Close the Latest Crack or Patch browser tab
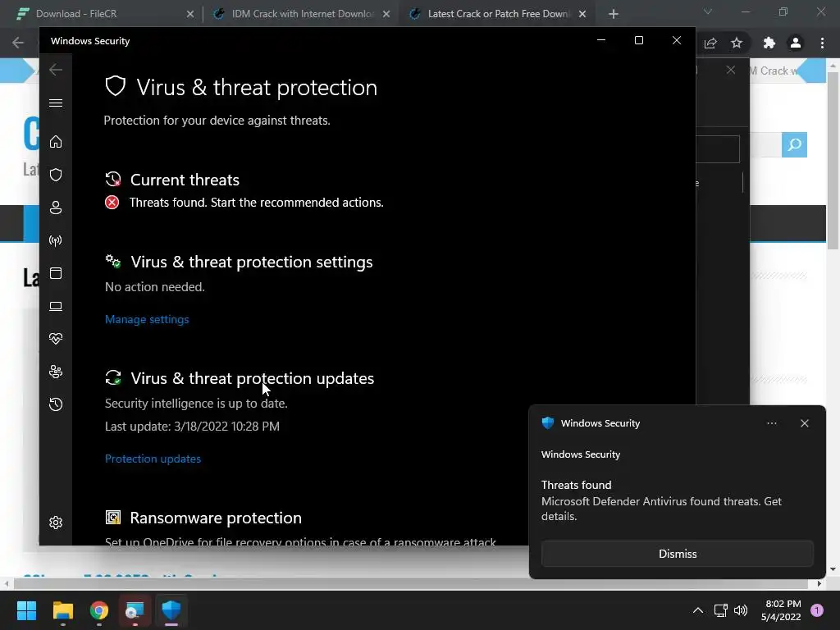This screenshot has width=840, height=630. [582, 14]
